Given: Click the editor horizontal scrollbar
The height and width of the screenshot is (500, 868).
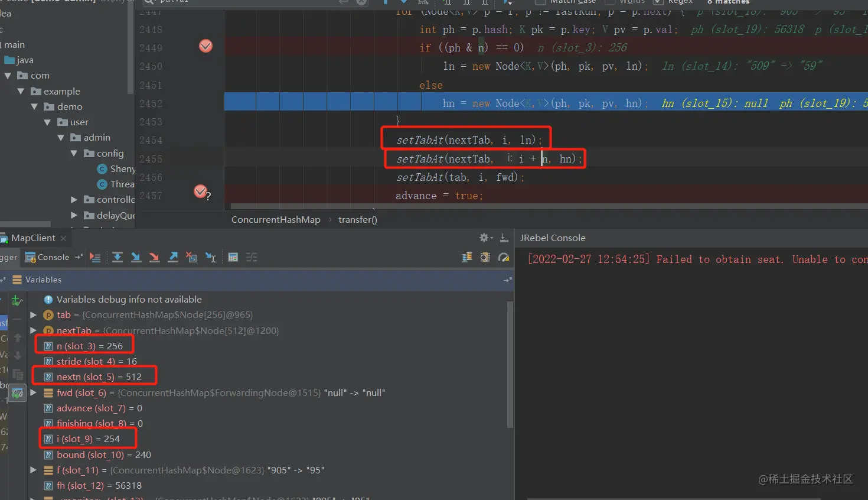Looking at the screenshot, I should [x=549, y=206].
